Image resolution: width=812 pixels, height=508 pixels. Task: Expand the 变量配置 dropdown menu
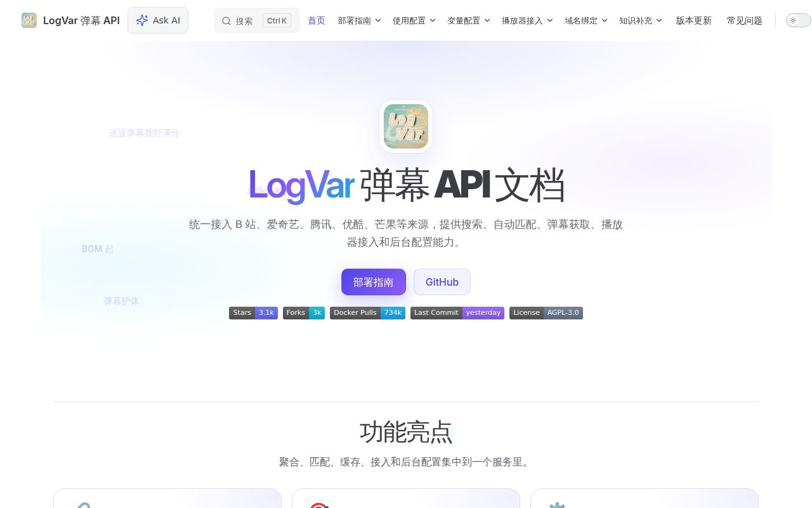[x=468, y=20]
